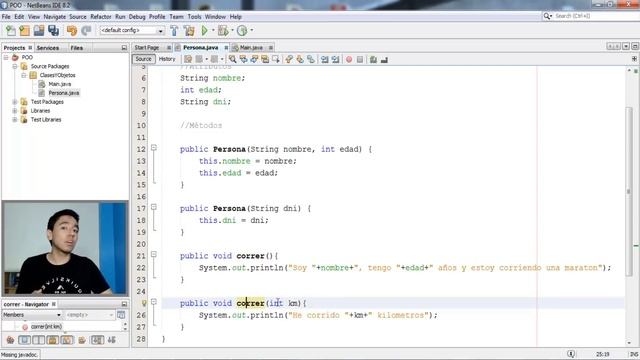Collapse the POO project tree node

(6, 58)
